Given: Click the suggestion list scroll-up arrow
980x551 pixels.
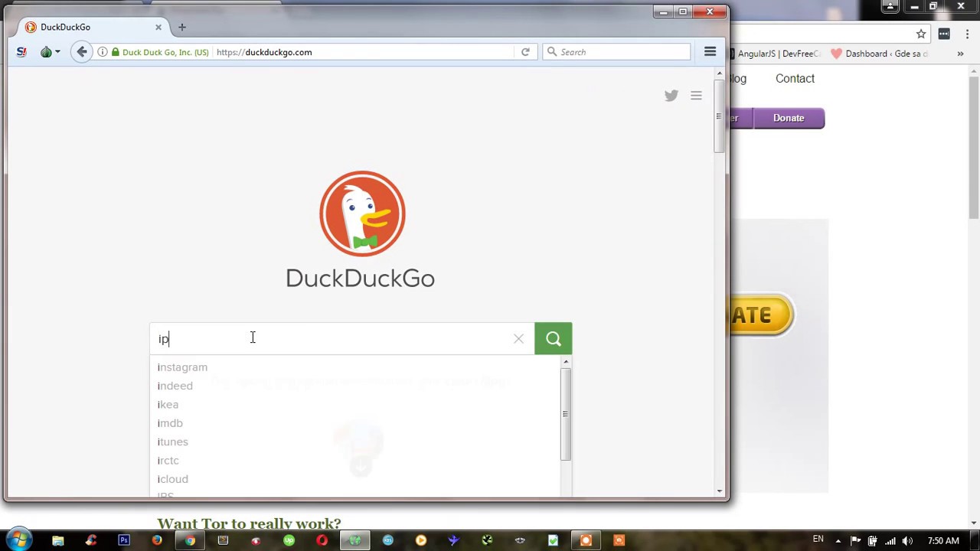Looking at the screenshot, I should tap(566, 362).
